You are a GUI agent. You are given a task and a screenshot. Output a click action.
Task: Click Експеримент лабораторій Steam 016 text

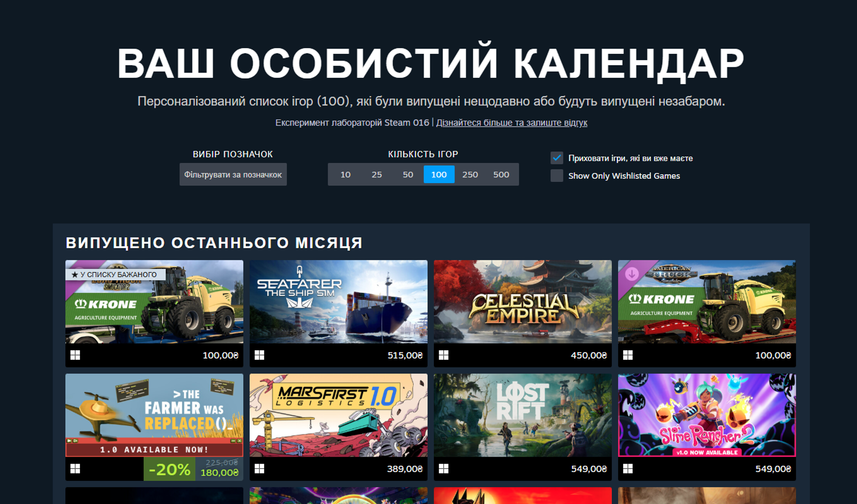tap(352, 123)
